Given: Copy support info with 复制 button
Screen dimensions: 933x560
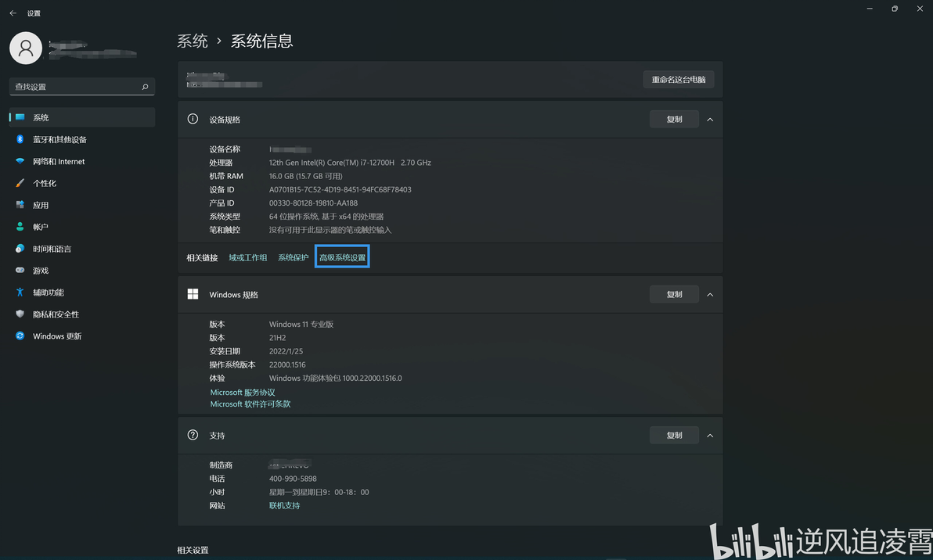Looking at the screenshot, I should [674, 435].
